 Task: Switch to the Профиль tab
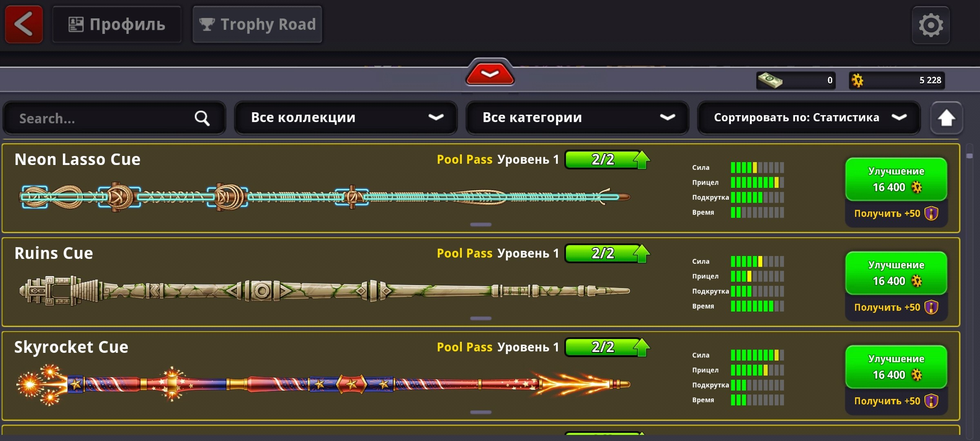point(117,24)
